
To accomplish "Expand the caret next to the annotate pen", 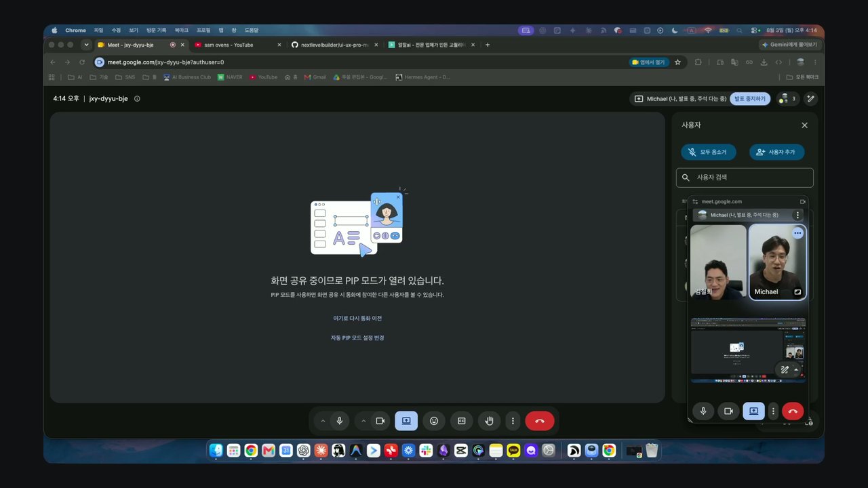I will tap(796, 369).
